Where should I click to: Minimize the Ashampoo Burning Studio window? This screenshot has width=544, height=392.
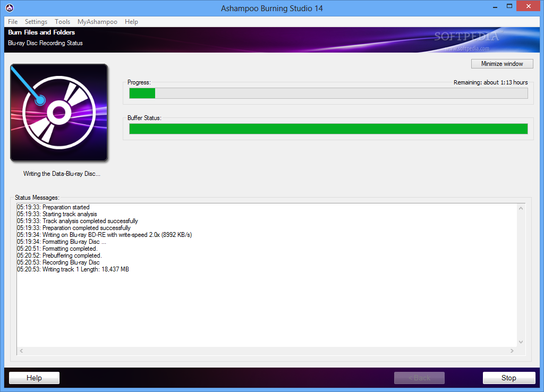(495, 6)
